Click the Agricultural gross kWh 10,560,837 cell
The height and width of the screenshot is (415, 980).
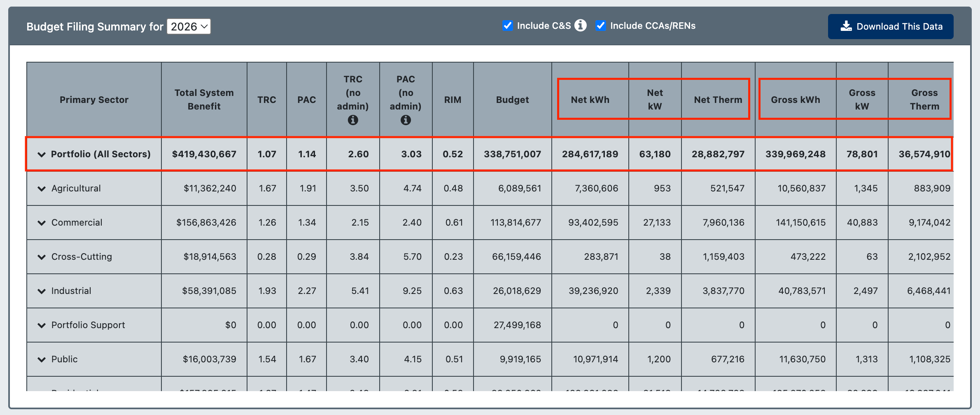click(796, 188)
